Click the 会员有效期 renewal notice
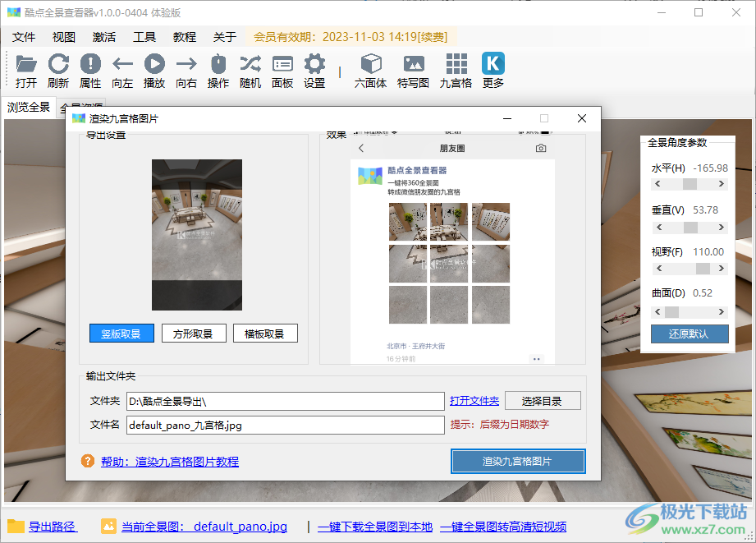 coord(351,37)
